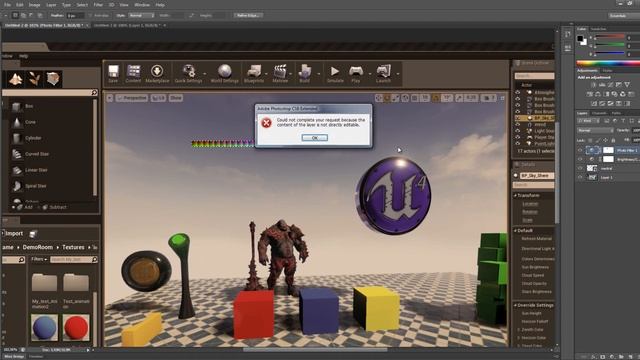Pick a color from the spectrum ramp
This screenshot has height=360, width=640.
tap(608, 63)
